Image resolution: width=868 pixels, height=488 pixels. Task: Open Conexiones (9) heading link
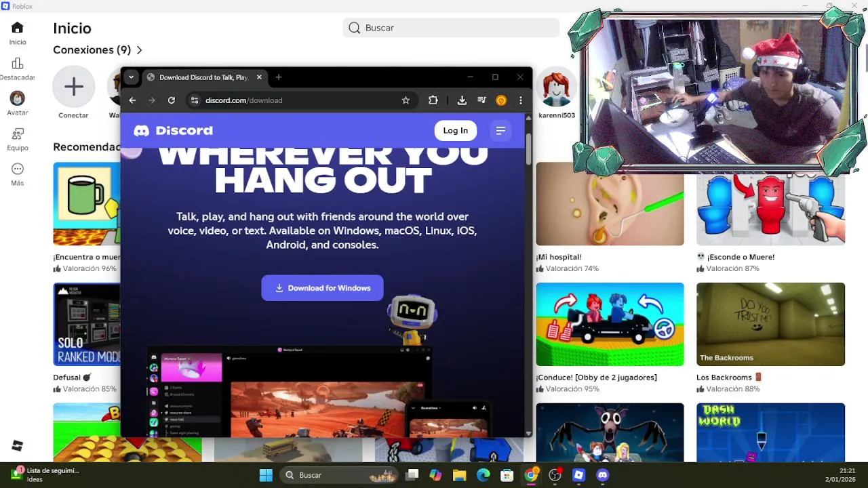click(x=92, y=50)
